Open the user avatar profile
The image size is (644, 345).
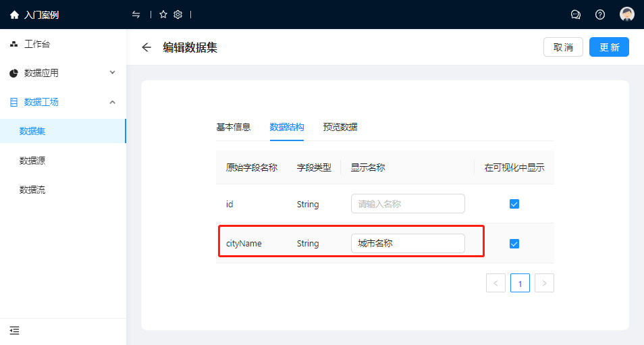pos(627,15)
